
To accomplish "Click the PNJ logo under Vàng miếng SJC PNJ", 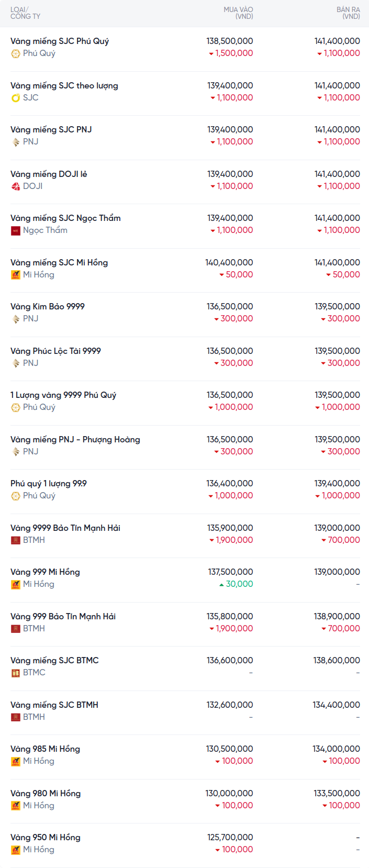I will [x=16, y=142].
